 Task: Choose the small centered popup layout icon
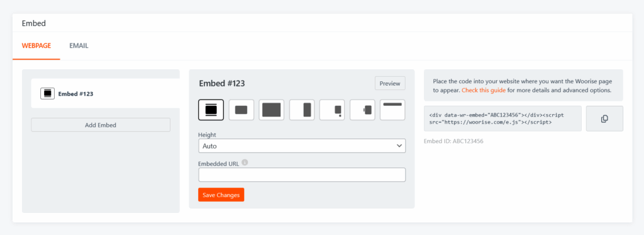241,110
